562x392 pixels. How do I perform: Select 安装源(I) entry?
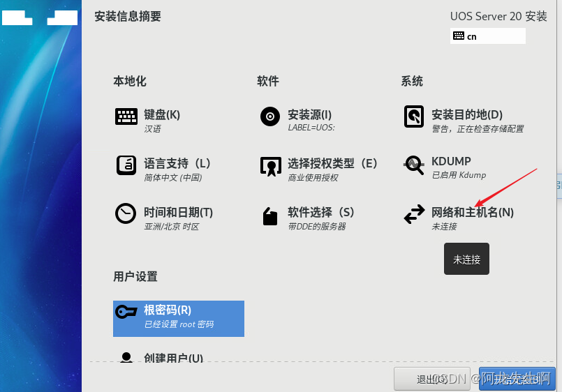point(309,115)
